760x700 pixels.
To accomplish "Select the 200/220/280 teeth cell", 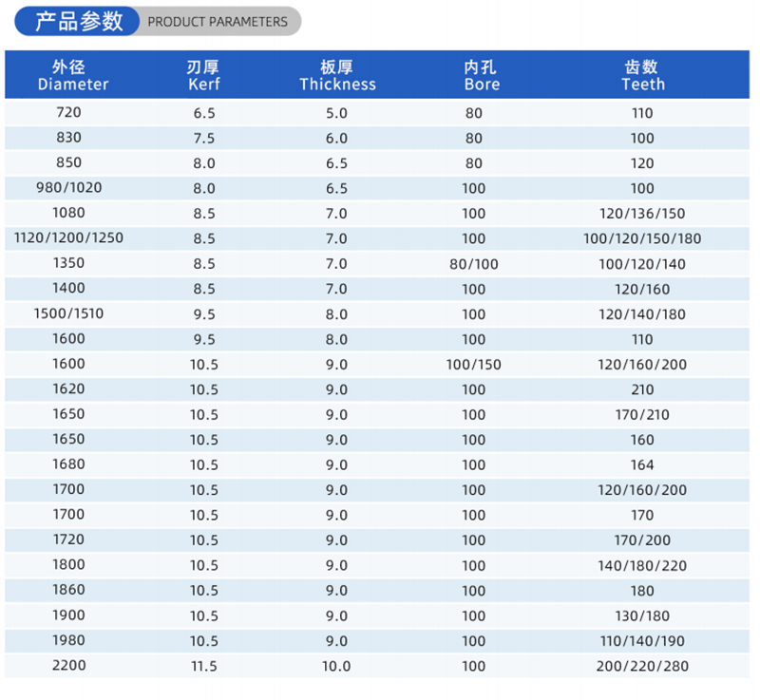I will (x=642, y=666).
